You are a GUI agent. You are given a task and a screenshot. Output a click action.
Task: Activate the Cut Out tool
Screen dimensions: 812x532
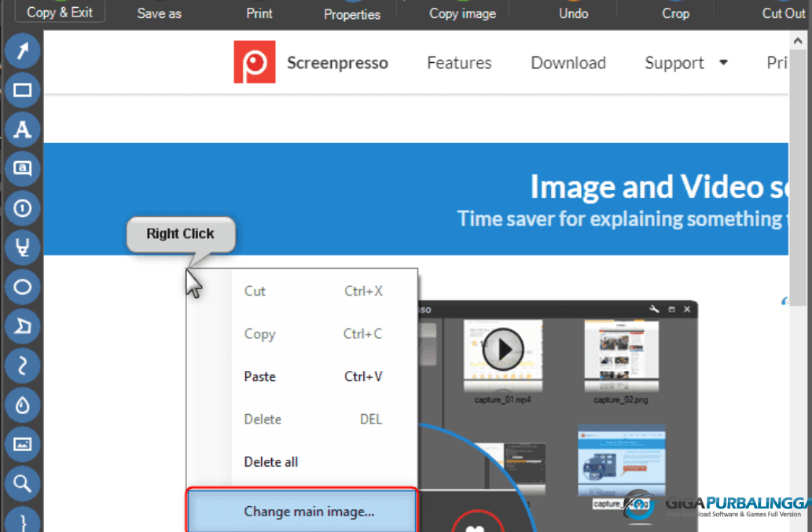(x=783, y=13)
